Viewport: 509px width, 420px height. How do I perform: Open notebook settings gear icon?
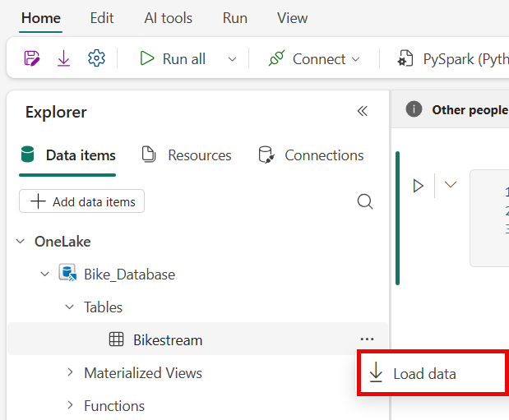click(96, 58)
